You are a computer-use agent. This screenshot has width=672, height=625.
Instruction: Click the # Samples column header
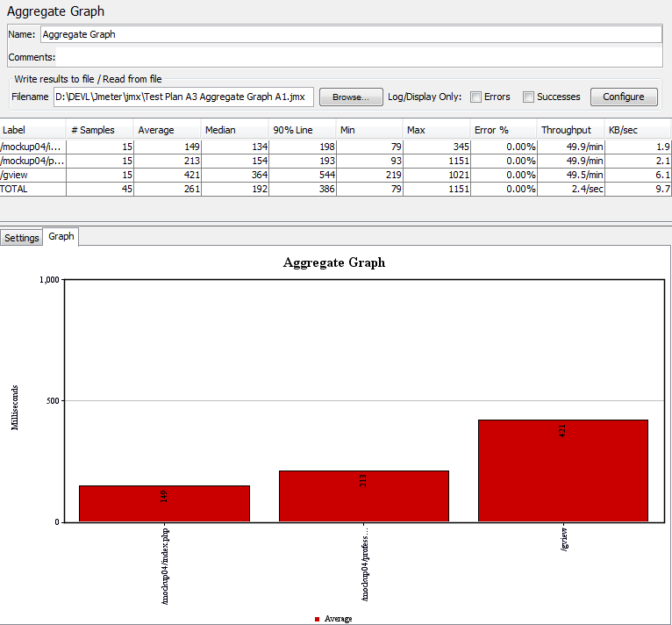pos(100,130)
